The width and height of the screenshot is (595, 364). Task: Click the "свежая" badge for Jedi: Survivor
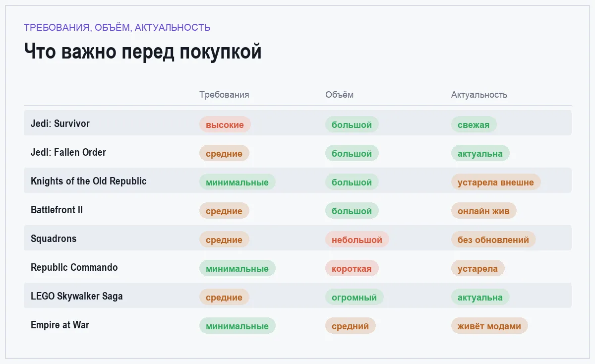(x=474, y=124)
